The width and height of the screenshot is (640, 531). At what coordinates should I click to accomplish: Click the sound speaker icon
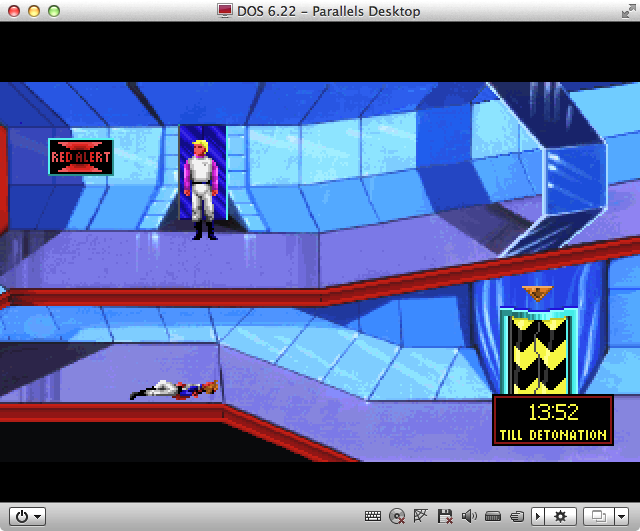pyautogui.click(x=469, y=516)
